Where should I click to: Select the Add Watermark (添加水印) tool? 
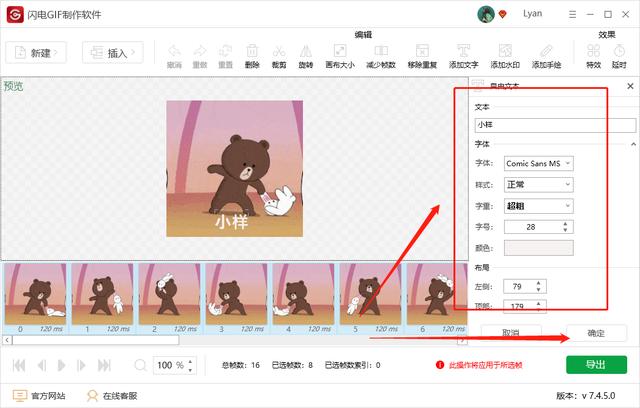505,51
